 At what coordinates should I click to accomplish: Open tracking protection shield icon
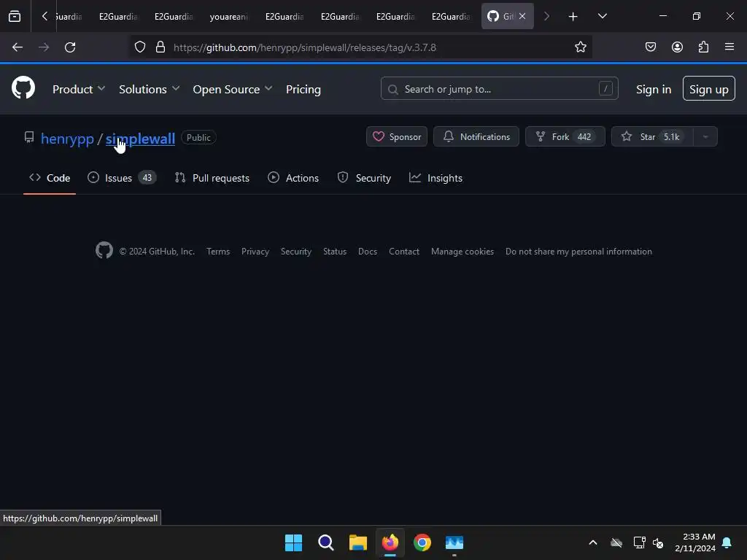pyautogui.click(x=139, y=47)
